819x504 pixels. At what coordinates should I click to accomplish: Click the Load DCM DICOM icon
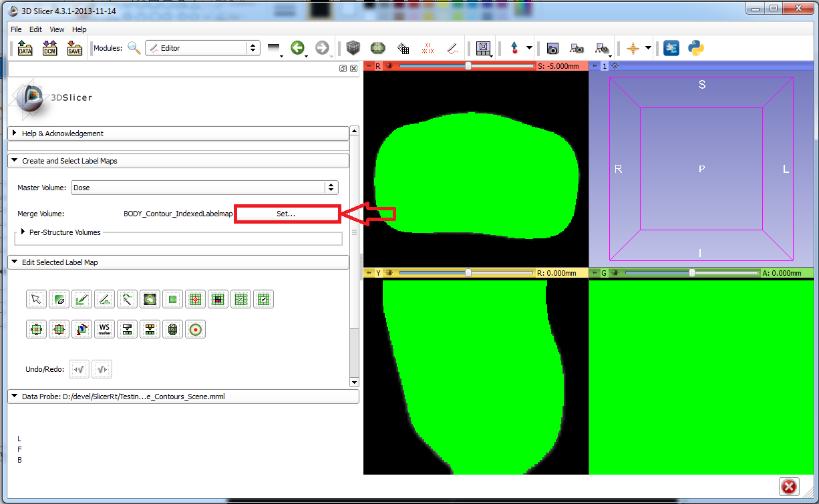click(49, 48)
